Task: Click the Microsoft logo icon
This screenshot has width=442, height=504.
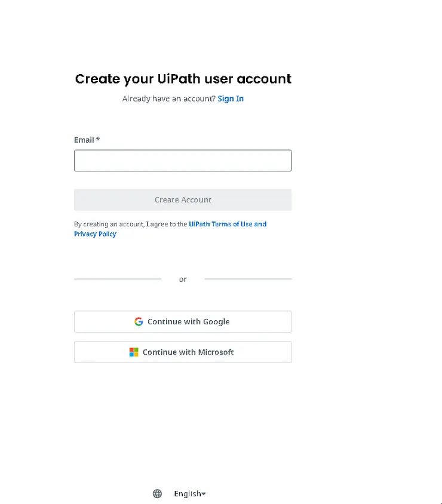Action: pyautogui.click(x=134, y=352)
